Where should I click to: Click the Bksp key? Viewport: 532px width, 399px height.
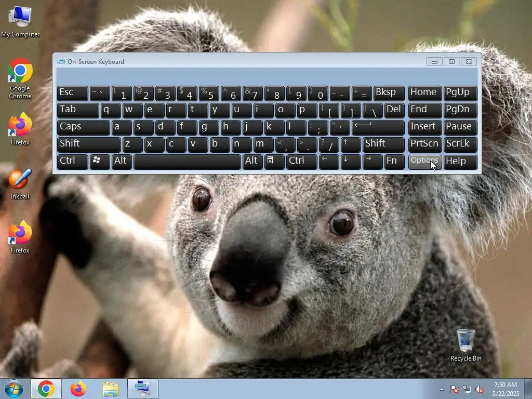(389, 94)
